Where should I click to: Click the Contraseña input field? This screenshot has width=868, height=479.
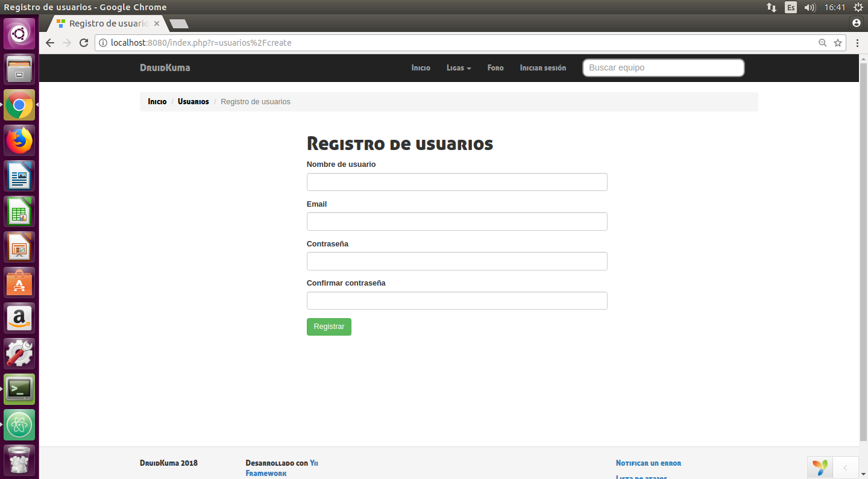(457, 261)
